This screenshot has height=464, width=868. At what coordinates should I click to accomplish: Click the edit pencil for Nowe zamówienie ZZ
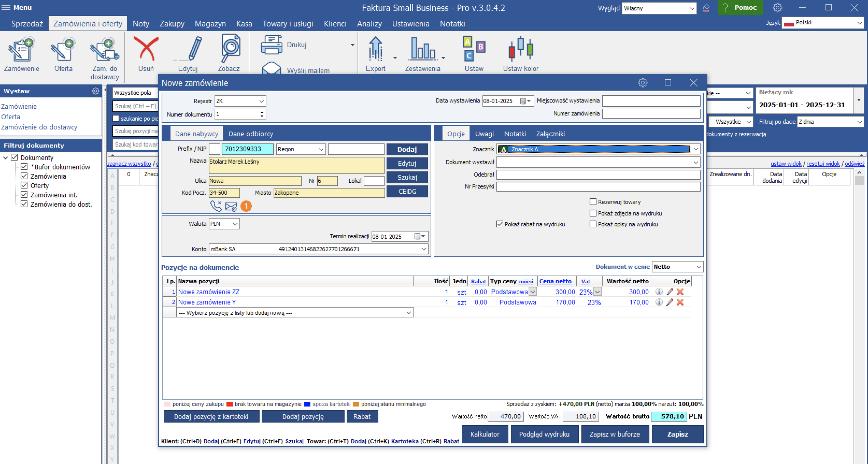(669, 291)
